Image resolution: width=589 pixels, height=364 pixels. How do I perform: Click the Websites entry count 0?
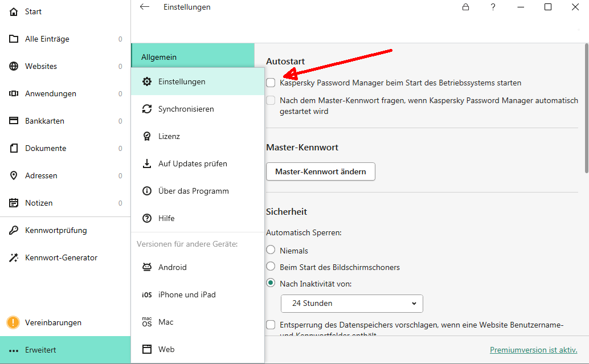coord(120,67)
